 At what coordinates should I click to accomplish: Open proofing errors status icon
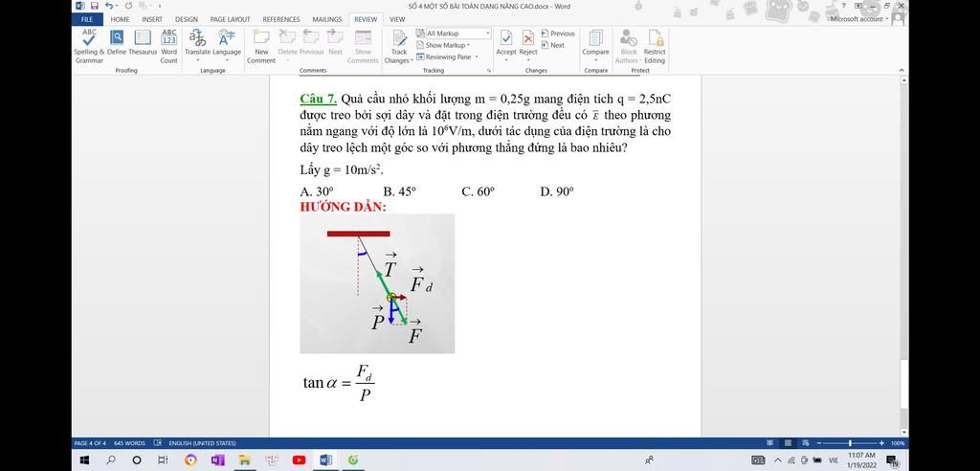[158, 443]
